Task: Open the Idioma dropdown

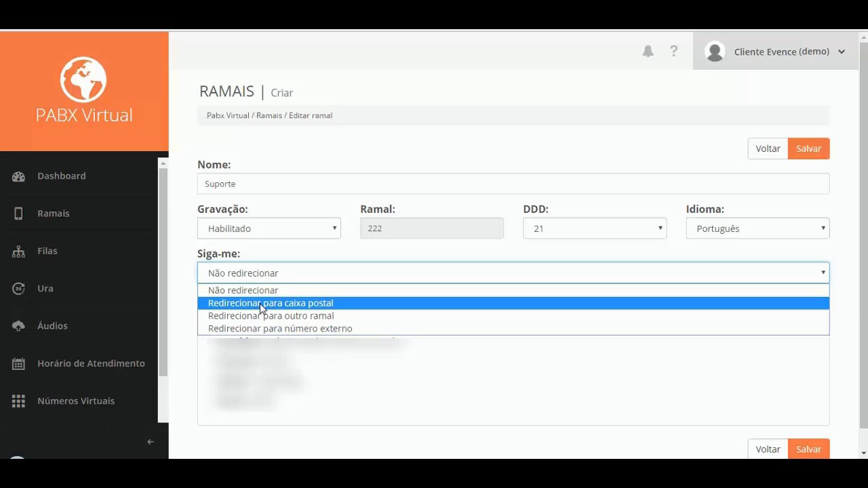Action: coord(757,228)
